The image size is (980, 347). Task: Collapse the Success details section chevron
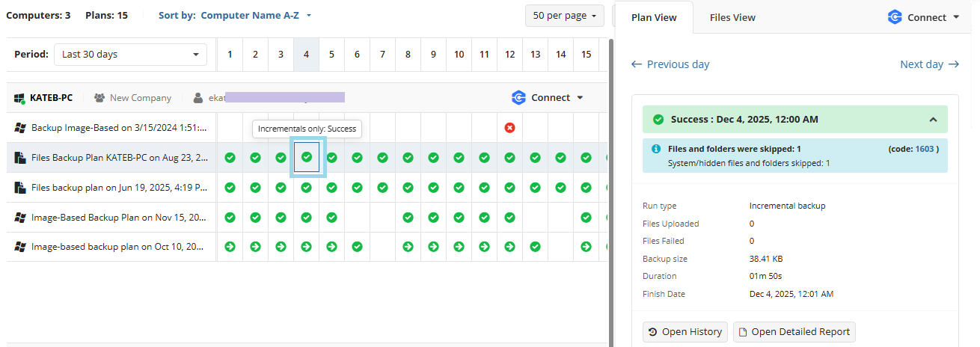[933, 120]
